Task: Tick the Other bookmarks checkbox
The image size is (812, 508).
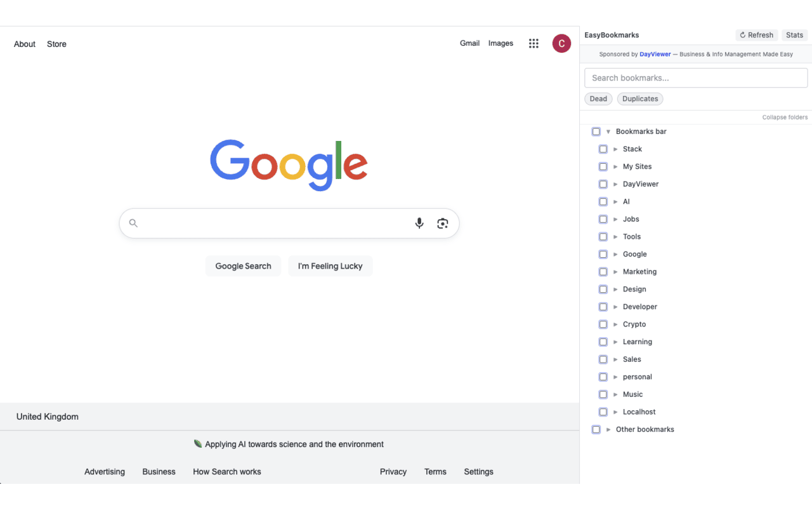Action: click(x=596, y=429)
